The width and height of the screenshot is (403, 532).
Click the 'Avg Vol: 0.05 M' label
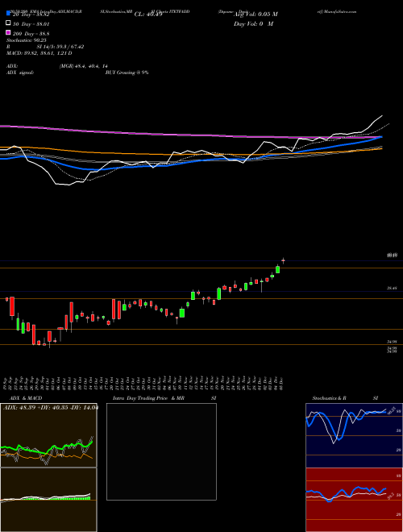pyautogui.click(x=256, y=15)
